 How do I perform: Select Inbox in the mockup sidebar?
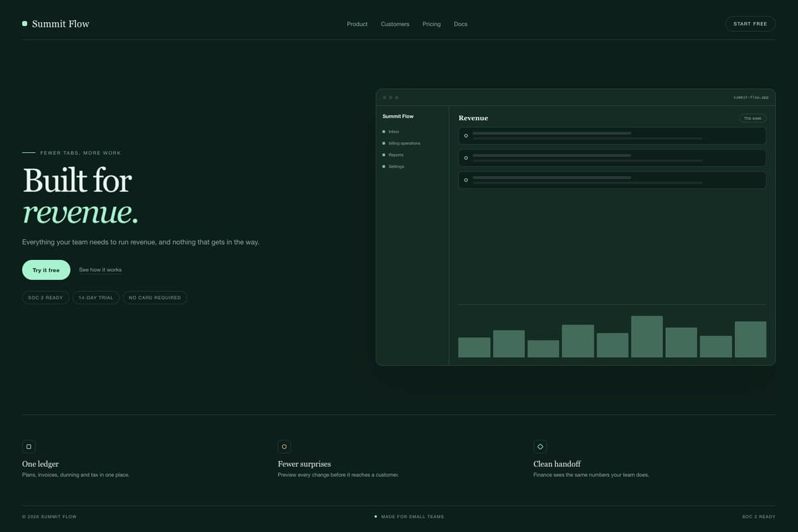pyautogui.click(x=394, y=132)
